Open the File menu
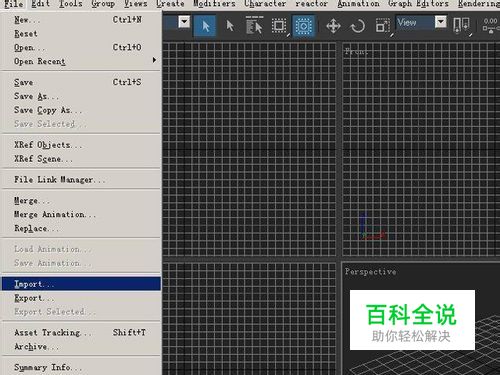Image resolution: width=500 pixels, height=375 pixels. click(14, 4)
